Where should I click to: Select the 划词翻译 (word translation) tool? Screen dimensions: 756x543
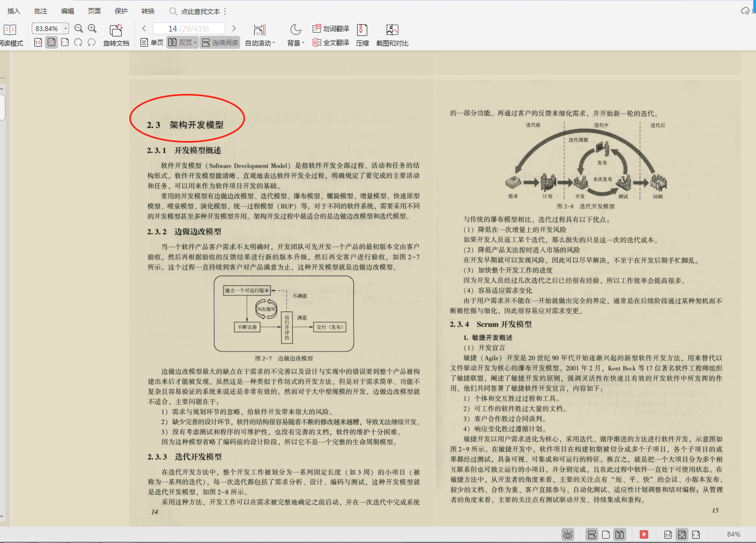[x=330, y=28]
